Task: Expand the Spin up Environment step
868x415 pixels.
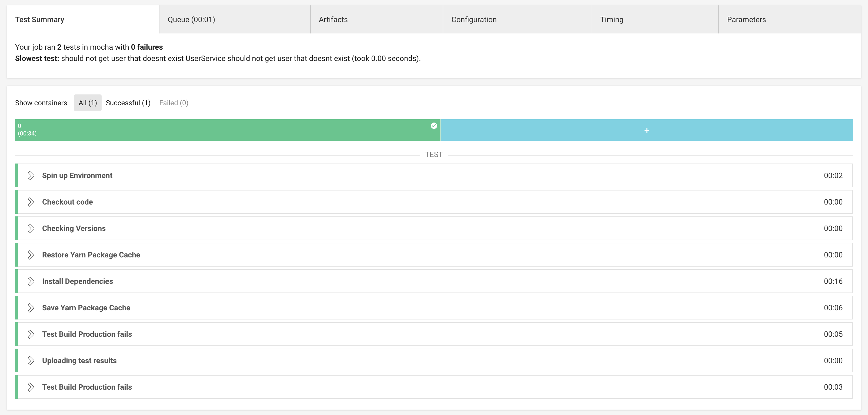Action: click(31, 175)
